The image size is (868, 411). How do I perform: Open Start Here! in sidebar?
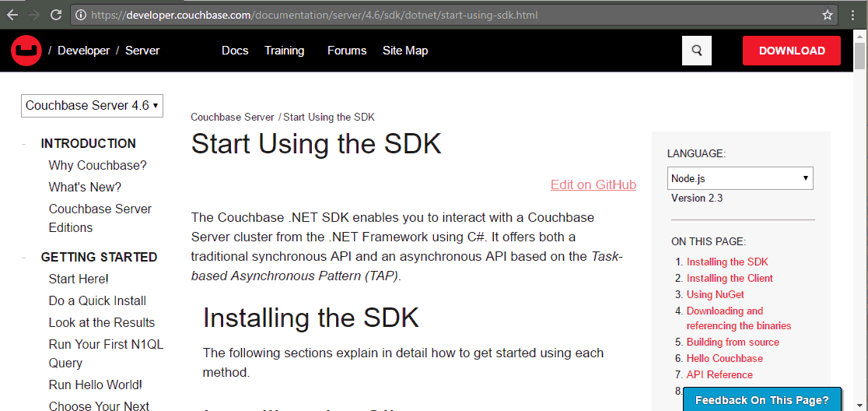[79, 279]
